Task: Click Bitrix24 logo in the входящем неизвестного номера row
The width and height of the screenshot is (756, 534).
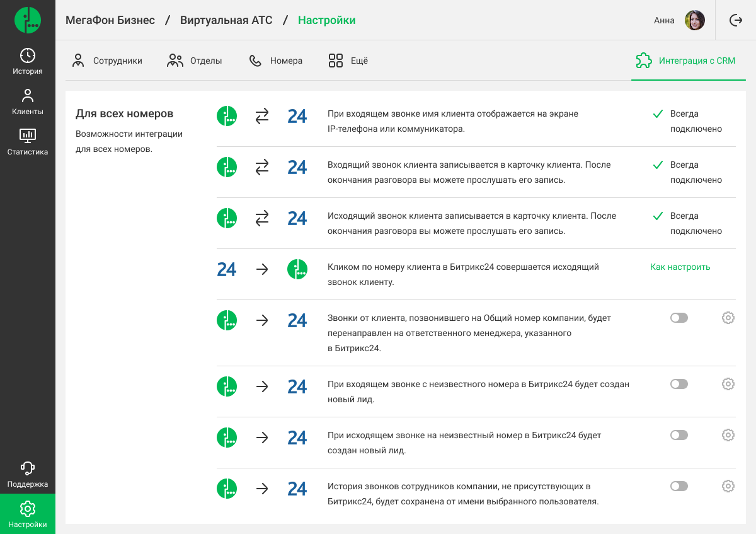Action: [x=297, y=386]
